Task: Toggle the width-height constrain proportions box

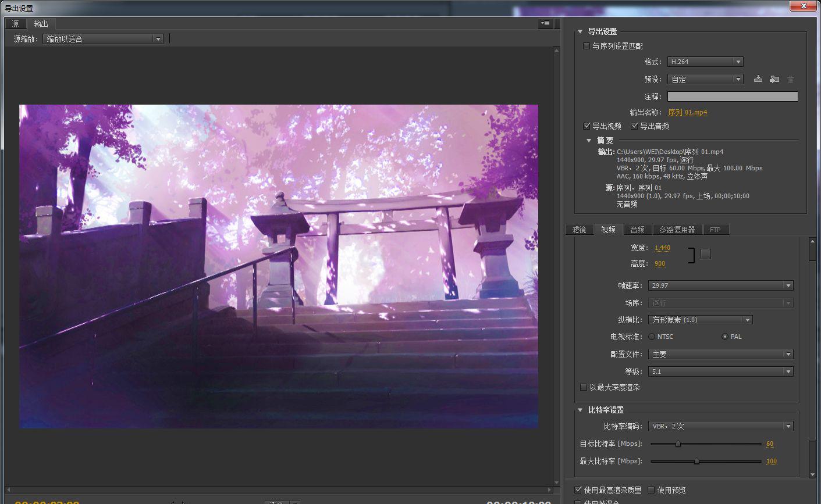Action: click(x=706, y=254)
